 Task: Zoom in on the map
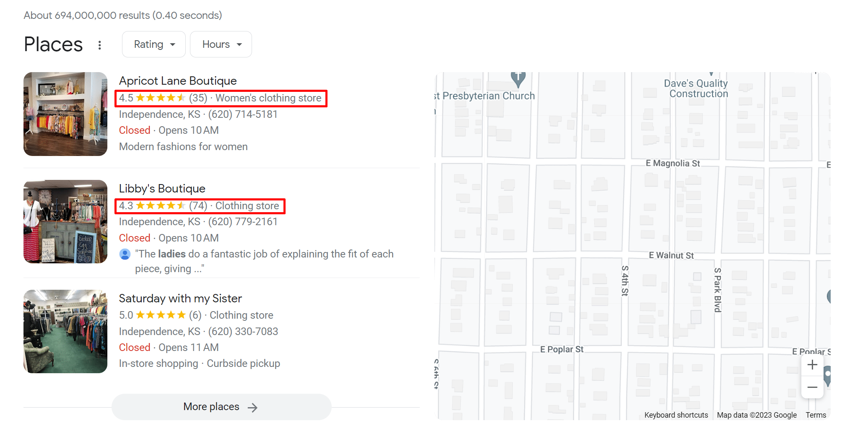812,365
